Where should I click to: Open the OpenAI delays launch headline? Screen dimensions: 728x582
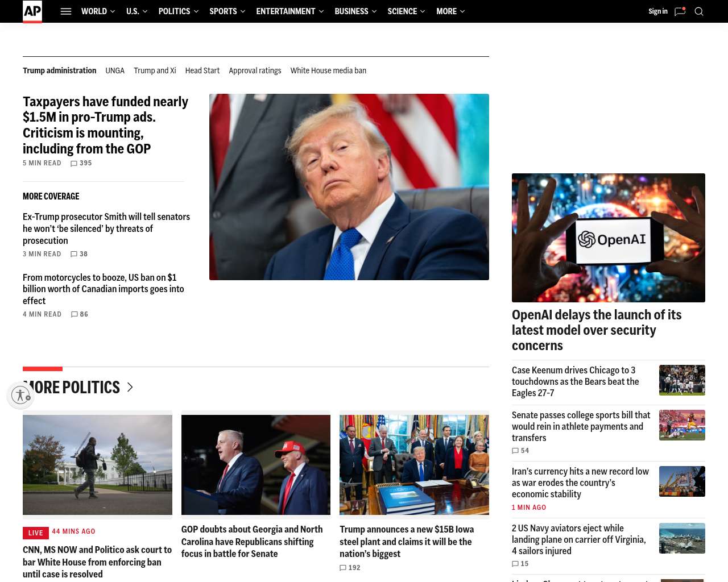(597, 330)
